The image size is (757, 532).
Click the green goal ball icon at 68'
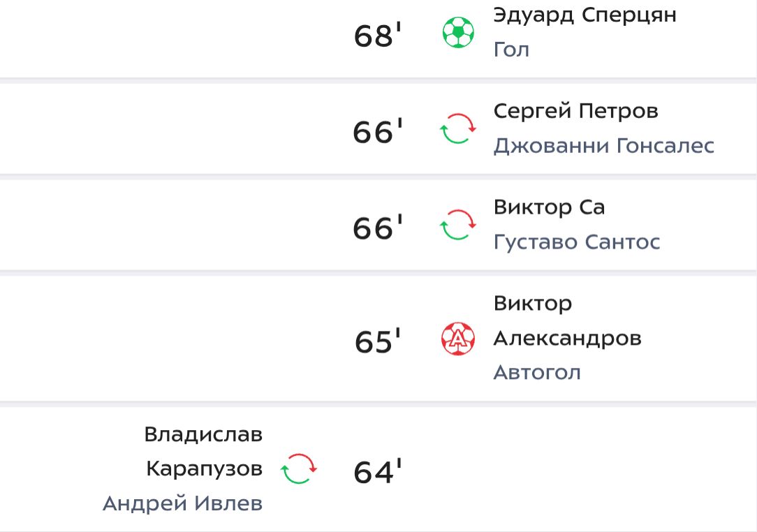click(x=458, y=33)
